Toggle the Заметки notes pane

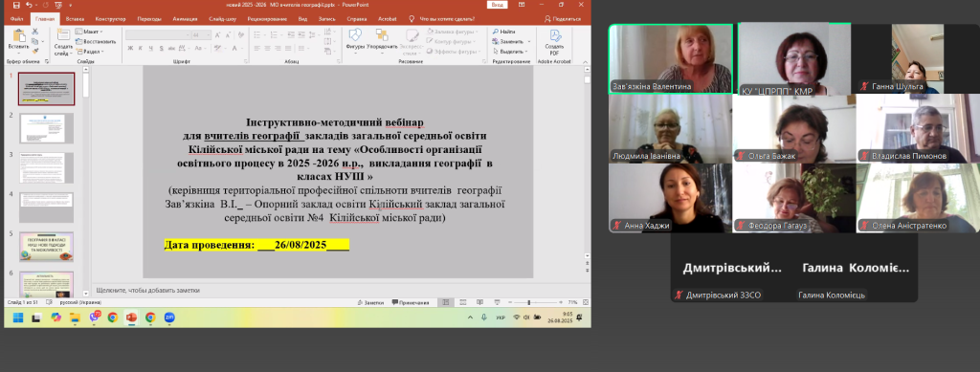tap(370, 303)
